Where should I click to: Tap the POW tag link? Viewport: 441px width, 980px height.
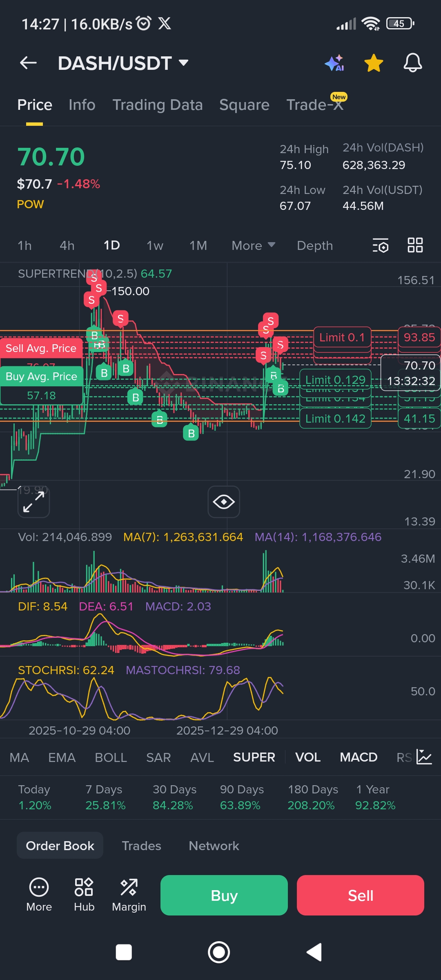point(30,204)
